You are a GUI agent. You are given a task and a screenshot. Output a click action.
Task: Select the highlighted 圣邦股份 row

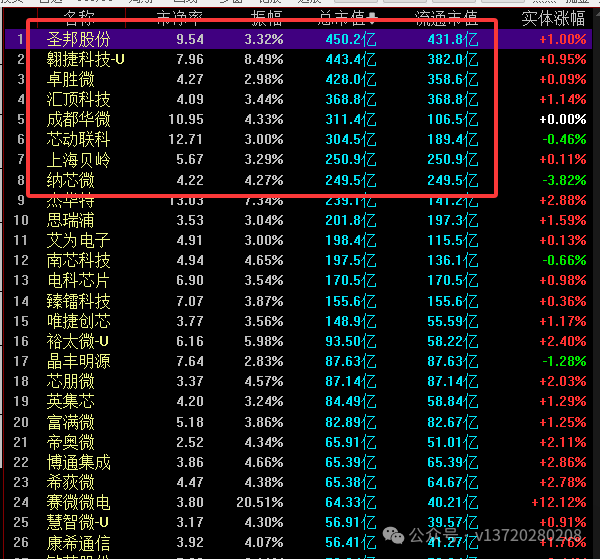pyautogui.click(x=298, y=39)
